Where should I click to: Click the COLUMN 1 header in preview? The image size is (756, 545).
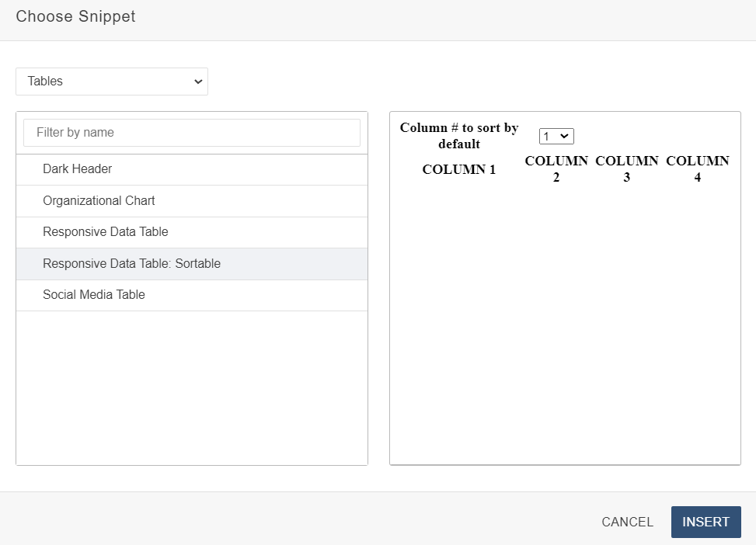[458, 169]
